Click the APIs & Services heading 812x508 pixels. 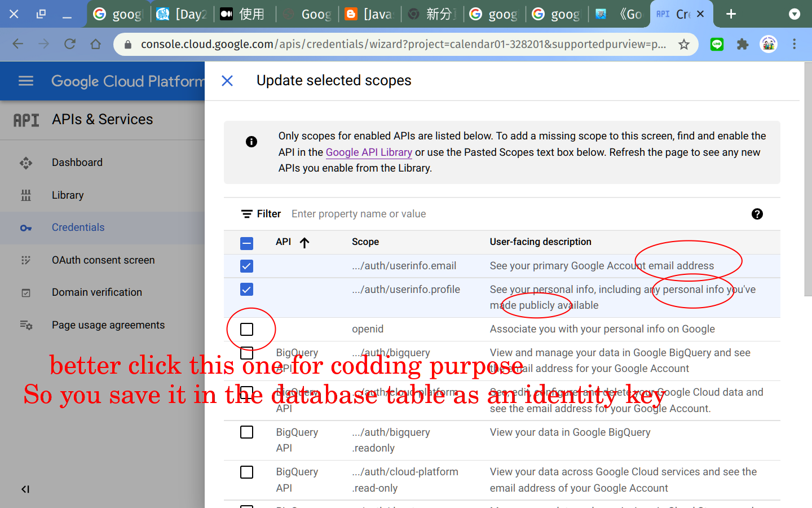[x=102, y=120]
